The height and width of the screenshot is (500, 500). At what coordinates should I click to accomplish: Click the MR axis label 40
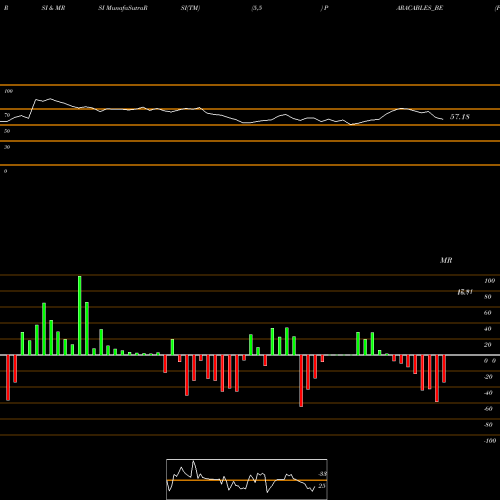click(487, 329)
